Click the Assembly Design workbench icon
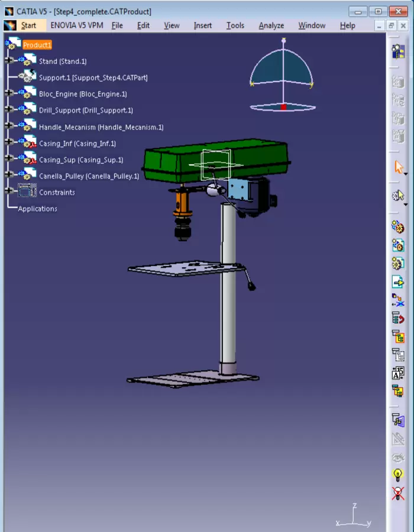Viewport: 414px width, 532px height. (398, 51)
